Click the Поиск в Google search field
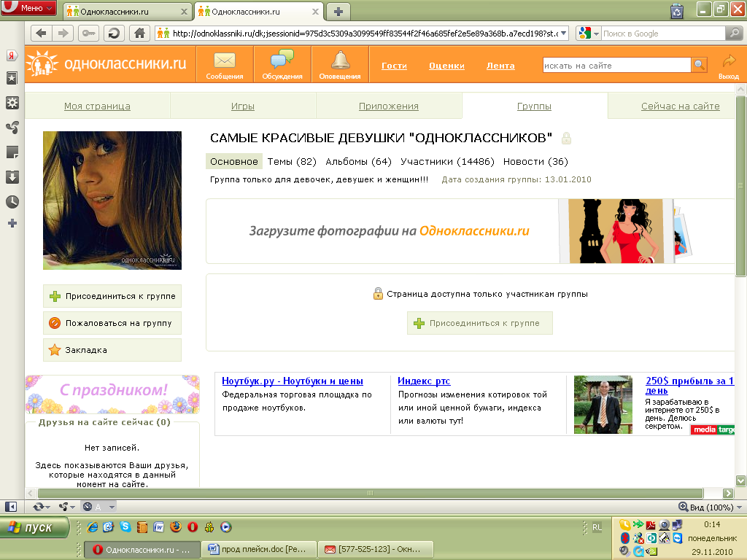Viewport: 747px width, 560px height. point(663,34)
